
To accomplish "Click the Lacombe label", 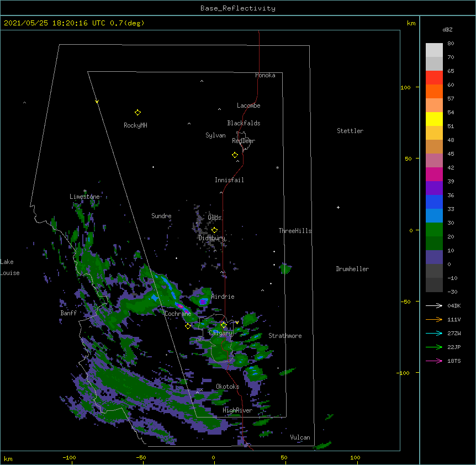I will tap(248, 105).
